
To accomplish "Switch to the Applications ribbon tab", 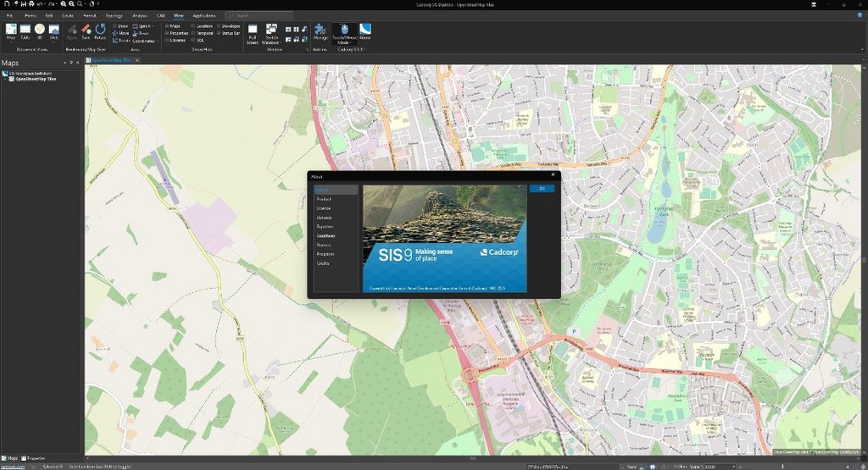I will [x=203, y=15].
